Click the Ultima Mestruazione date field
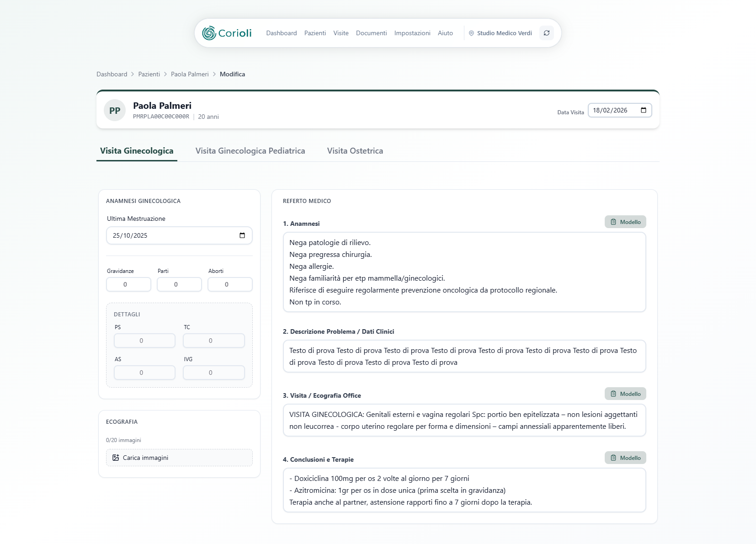 (179, 235)
